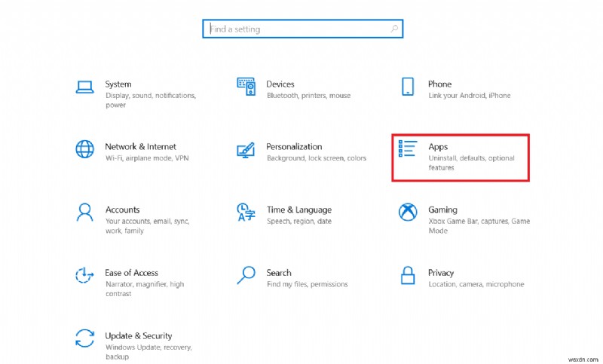Open the System settings title link
This screenshot has height=364, width=603.
[x=118, y=84]
